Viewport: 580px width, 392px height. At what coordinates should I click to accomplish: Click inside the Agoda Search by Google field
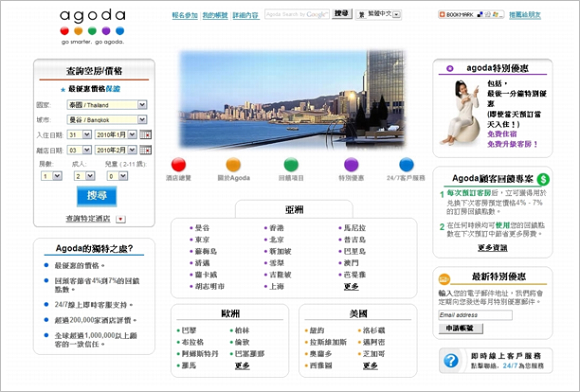(297, 14)
